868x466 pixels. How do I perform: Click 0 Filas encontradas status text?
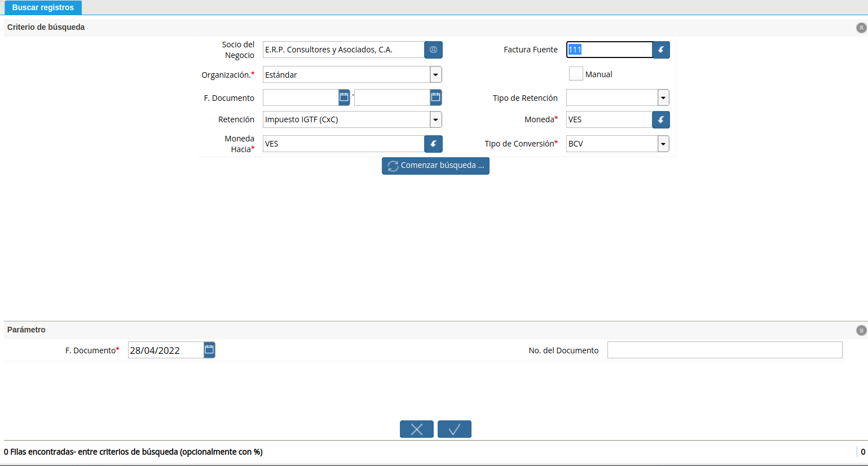coord(133,452)
